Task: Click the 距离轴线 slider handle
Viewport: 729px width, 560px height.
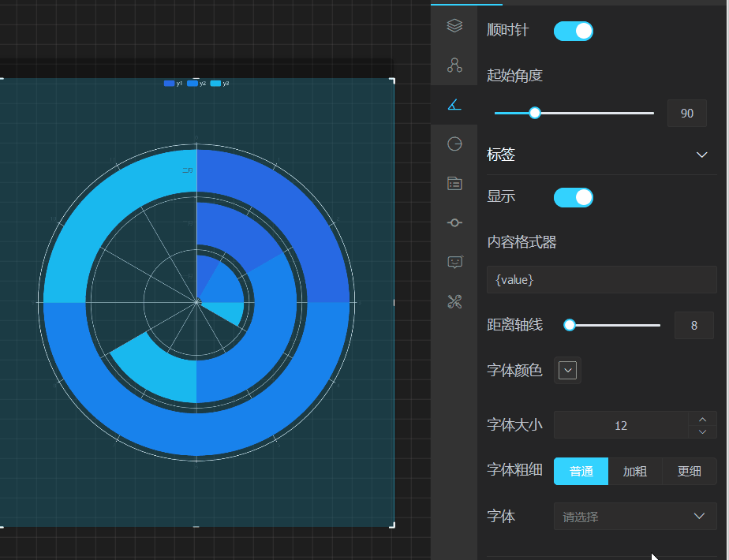Action: [x=569, y=325]
